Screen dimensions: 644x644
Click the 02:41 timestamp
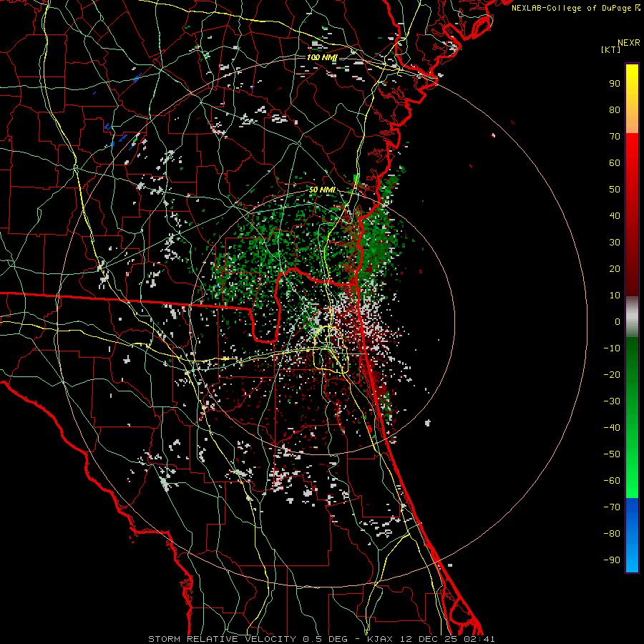coord(479,639)
